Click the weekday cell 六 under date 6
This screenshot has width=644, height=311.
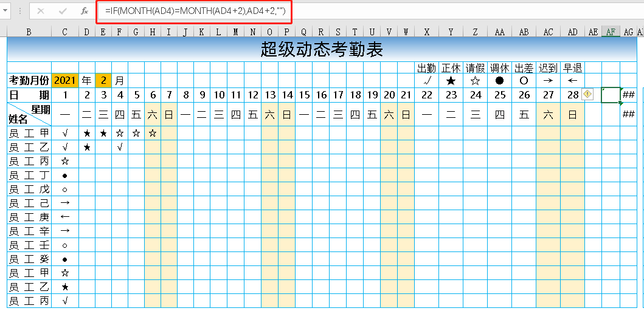(153, 114)
